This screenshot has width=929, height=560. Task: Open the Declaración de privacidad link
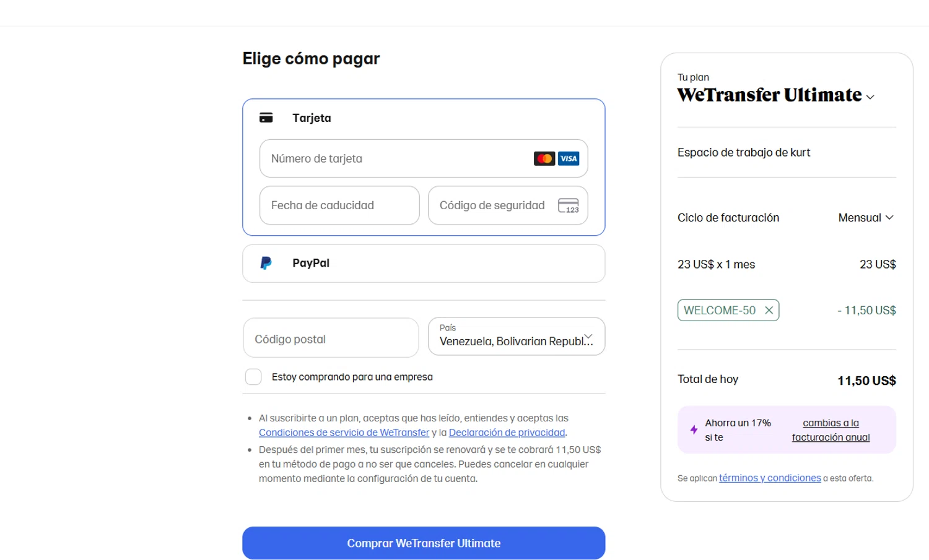click(x=507, y=433)
